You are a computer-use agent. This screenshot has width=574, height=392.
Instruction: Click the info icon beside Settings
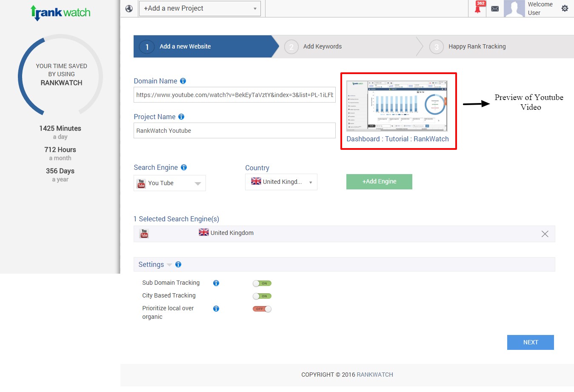178,264
